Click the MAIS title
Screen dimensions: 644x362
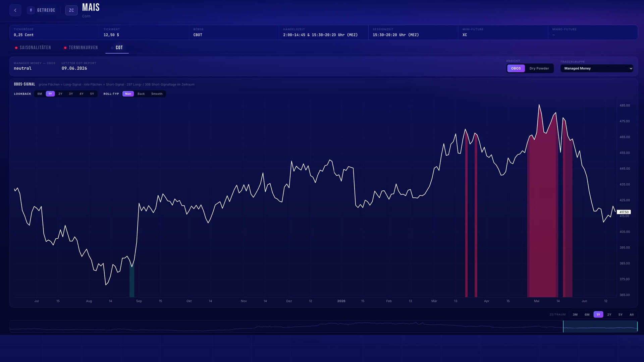pyautogui.click(x=91, y=7)
